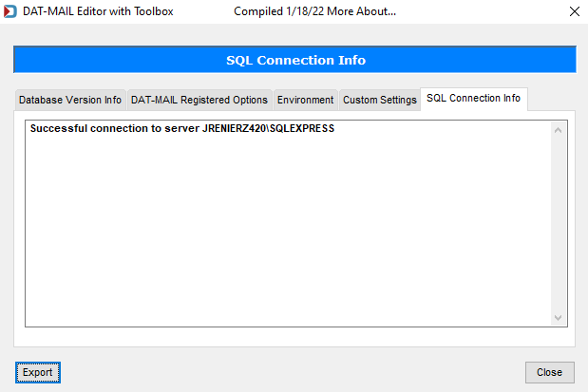
Task: Click the blue SQL Connection Info header banner
Action: coord(294,60)
